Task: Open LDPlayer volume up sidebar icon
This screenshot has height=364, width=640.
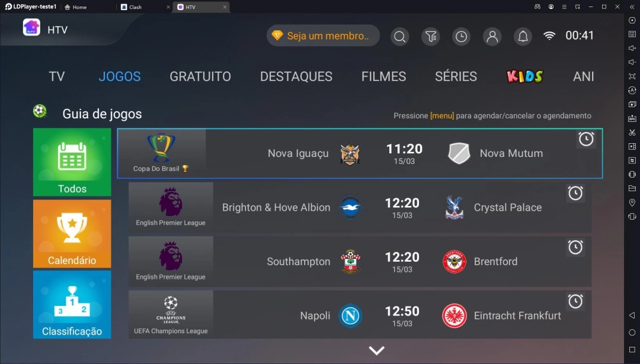Action: [632, 48]
